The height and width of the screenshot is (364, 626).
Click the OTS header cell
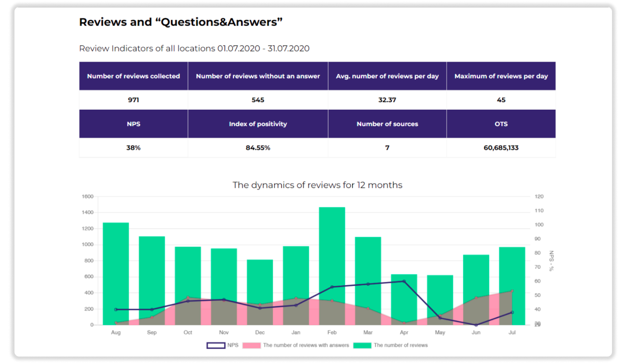tap(501, 124)
